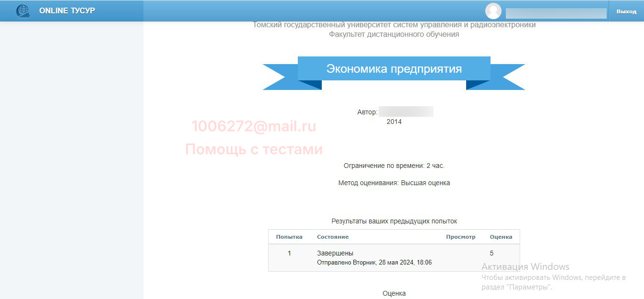
Task: Select attempt number 1 in results table
Action: (x=289, y=253)
